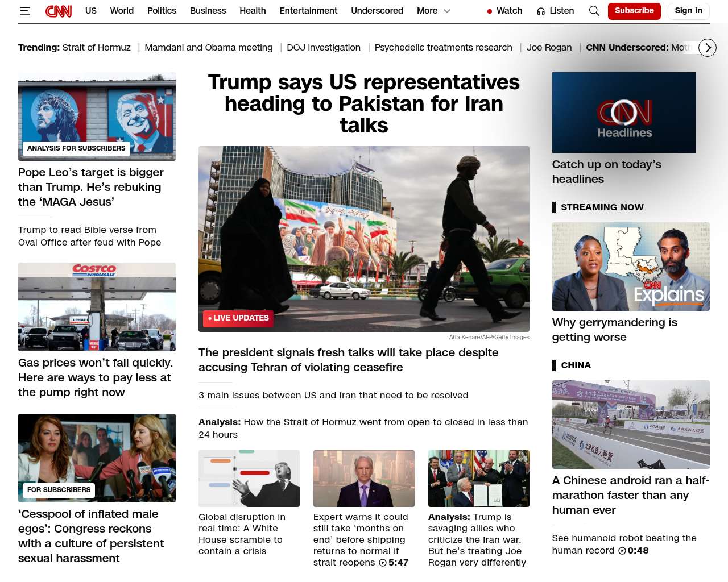
Task: Open 'Why gerrymandering is getting worse'
Action: click(615, 330)
